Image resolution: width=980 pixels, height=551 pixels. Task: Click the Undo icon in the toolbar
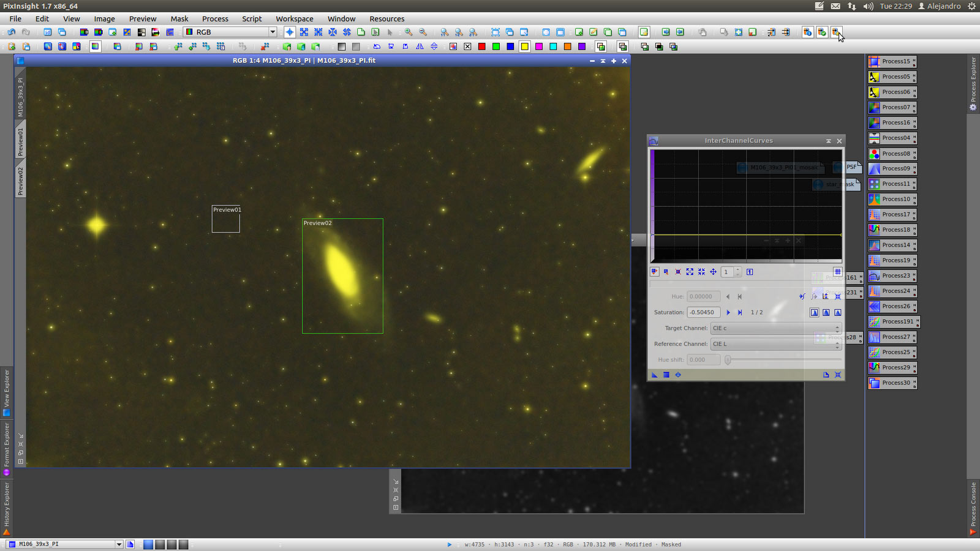pos(11,32)
